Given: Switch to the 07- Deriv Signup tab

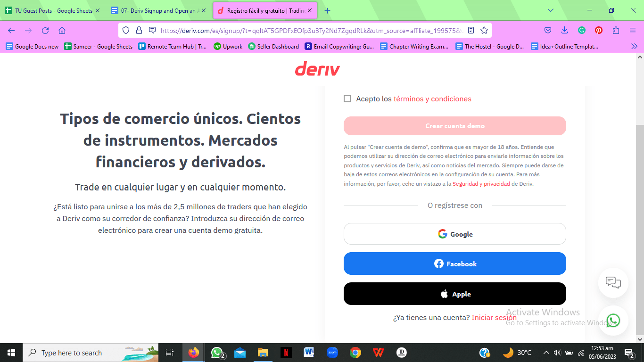Looking at the screenshot, I should pos(159,10).
